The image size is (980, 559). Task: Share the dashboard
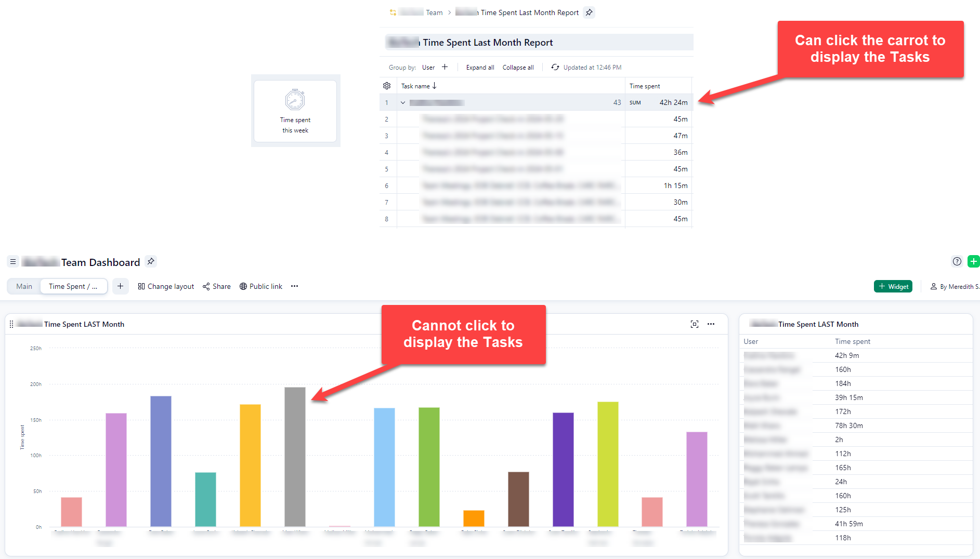(217, 286)
